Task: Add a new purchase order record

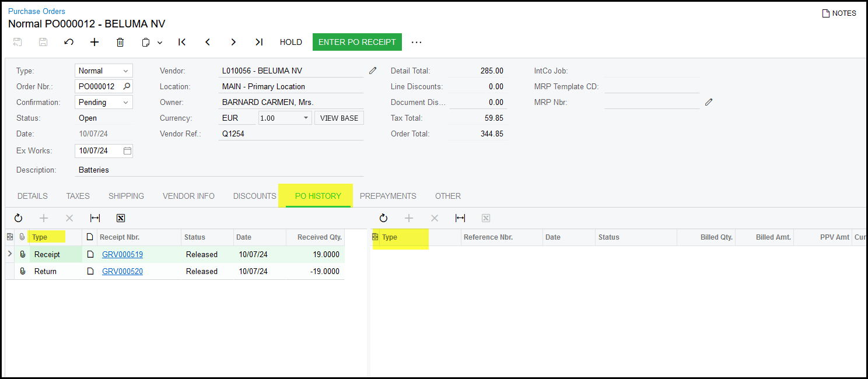Action: coord(94,42)
